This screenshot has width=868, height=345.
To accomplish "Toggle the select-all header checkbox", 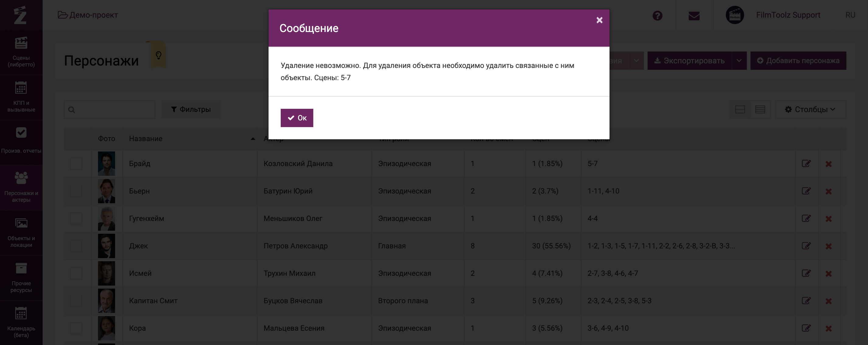I will (76, 139).
